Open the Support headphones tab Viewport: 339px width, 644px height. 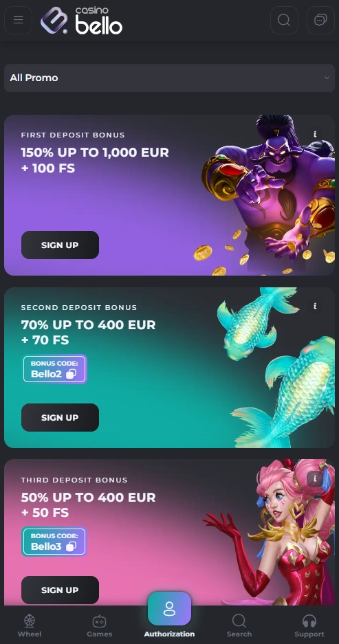pos(309,625)
